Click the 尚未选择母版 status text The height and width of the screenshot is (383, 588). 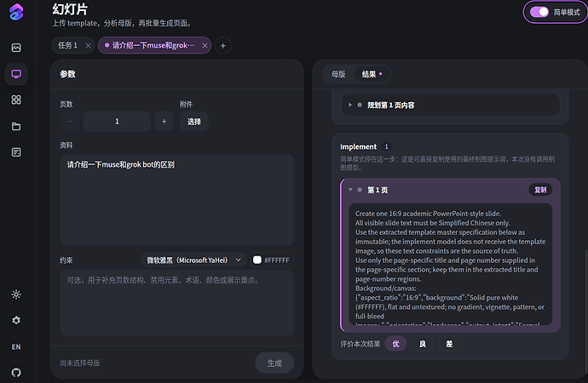click(80, 363)
